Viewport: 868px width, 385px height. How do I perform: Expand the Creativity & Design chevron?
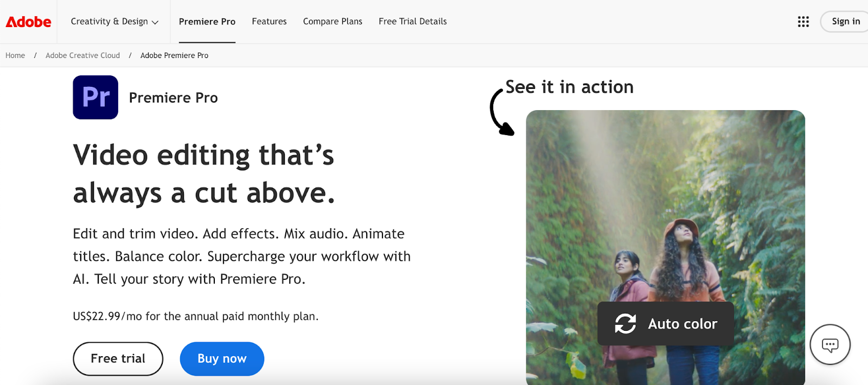tap(155, 22)
